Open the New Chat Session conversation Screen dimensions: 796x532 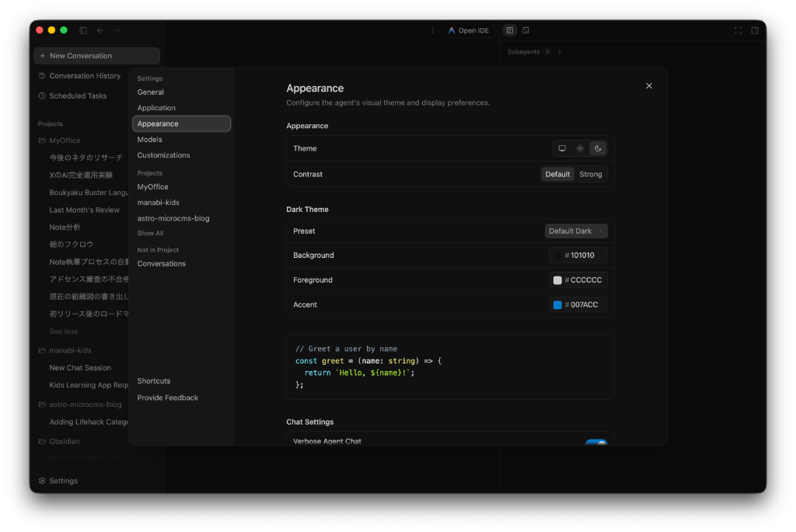(80, 367)
